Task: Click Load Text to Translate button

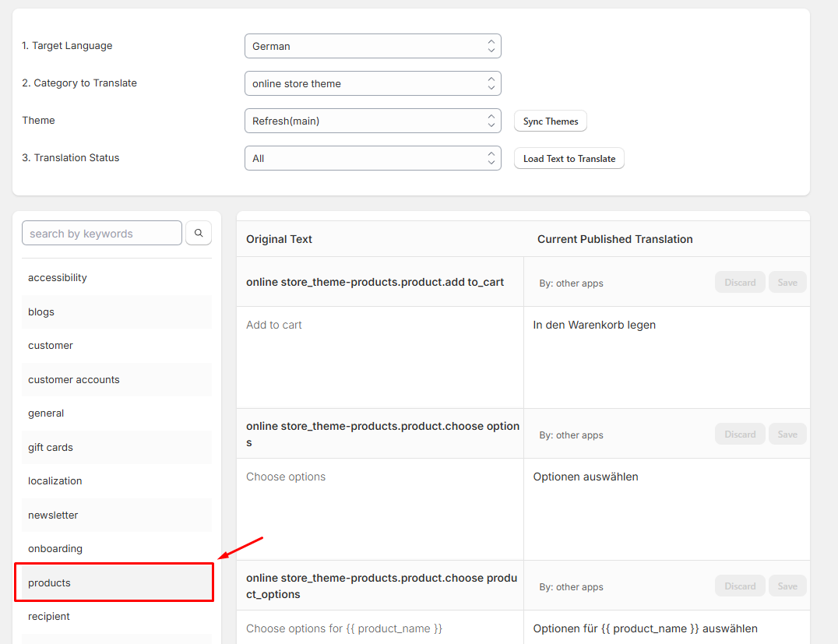Action: pos(569,159)
